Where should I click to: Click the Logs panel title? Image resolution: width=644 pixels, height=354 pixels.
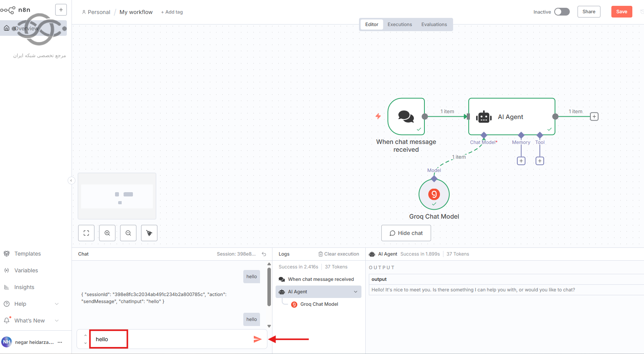[x=284, y=254]
